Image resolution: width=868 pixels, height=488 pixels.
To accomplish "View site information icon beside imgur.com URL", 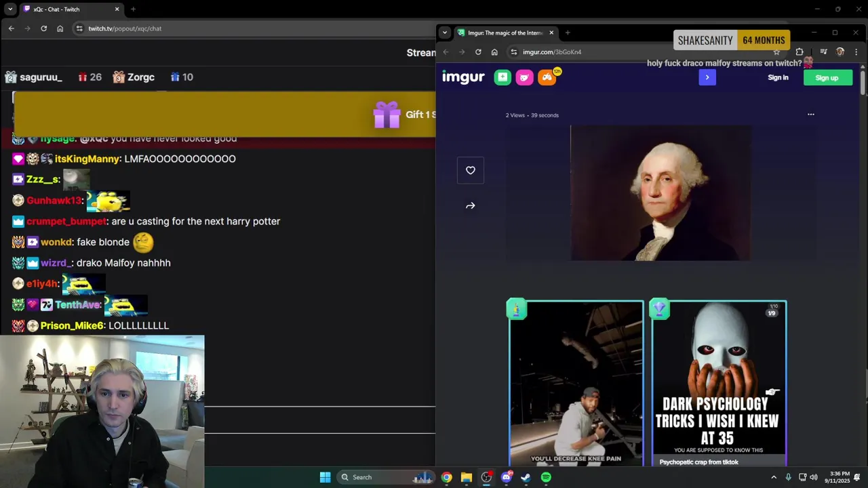I will (513, 52).
